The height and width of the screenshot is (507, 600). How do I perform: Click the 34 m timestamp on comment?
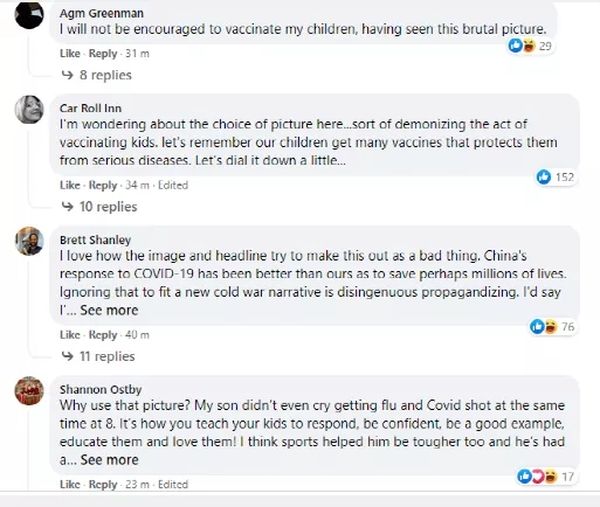click(137, 185)
